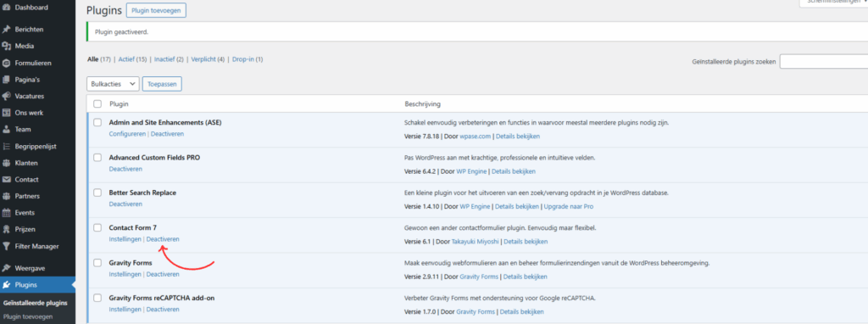Viewport: 868px width, 324px height.
Task: Open Gravity Forms Instellingen link
Action: pyautogui.click(x=125, y=274)
